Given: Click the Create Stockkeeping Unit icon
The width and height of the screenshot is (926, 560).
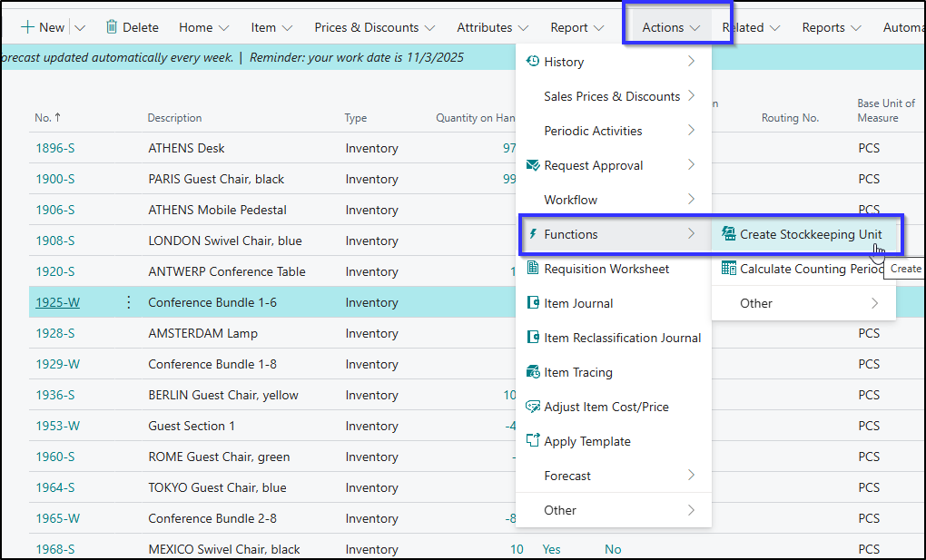Looking at the screenshot, I should click(x=728, y=234).
